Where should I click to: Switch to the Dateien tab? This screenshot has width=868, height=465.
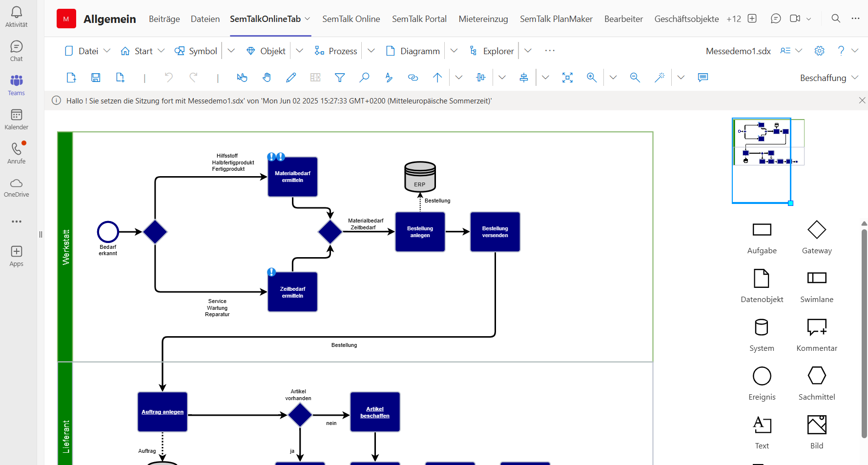[x=205, y=19]
